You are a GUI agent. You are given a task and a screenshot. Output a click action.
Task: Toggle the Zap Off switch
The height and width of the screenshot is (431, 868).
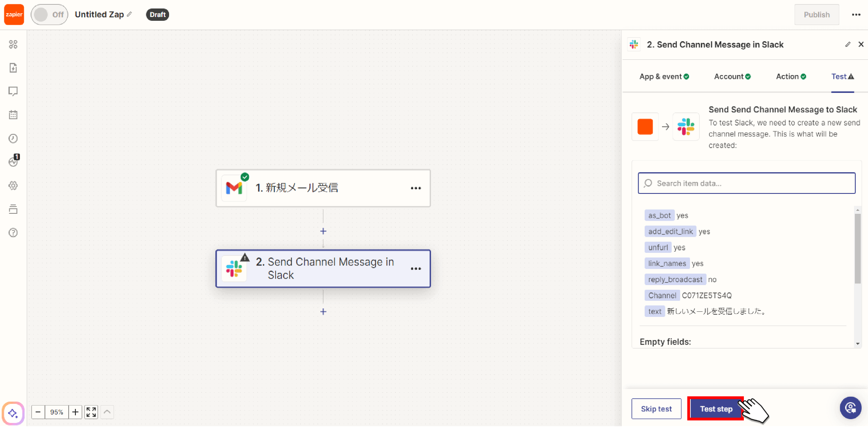click(x=49, y=14)
